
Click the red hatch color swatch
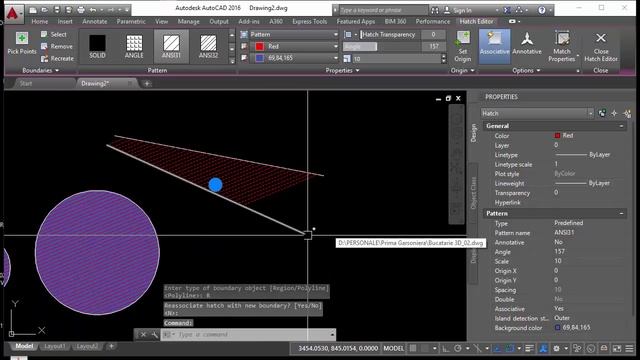click(x=260, y=47)
